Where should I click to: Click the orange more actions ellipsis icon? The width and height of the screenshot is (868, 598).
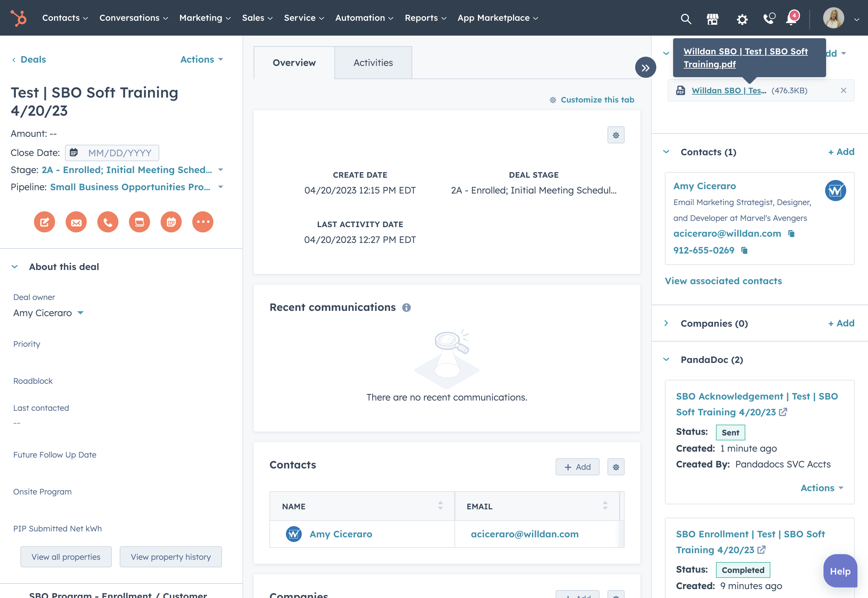(203, 222)
